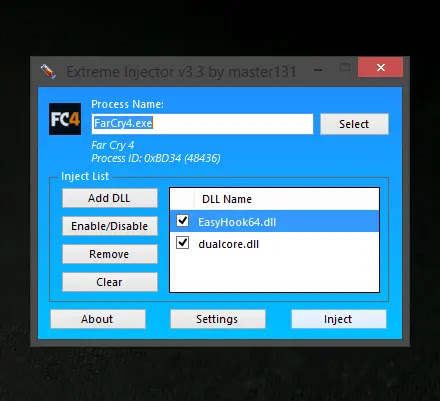Click the Clear button
This screenshot has height=401, width=440.
110,282
